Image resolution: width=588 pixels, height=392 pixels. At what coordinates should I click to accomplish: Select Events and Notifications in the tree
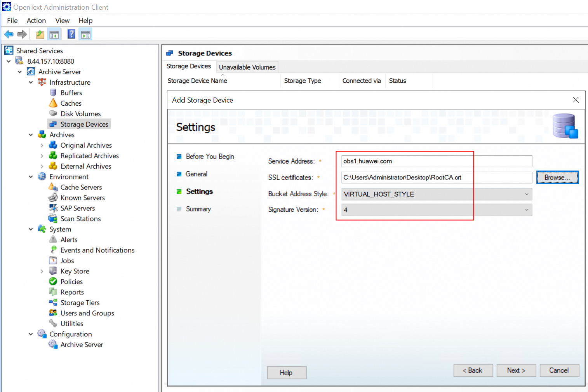[97, 250]
